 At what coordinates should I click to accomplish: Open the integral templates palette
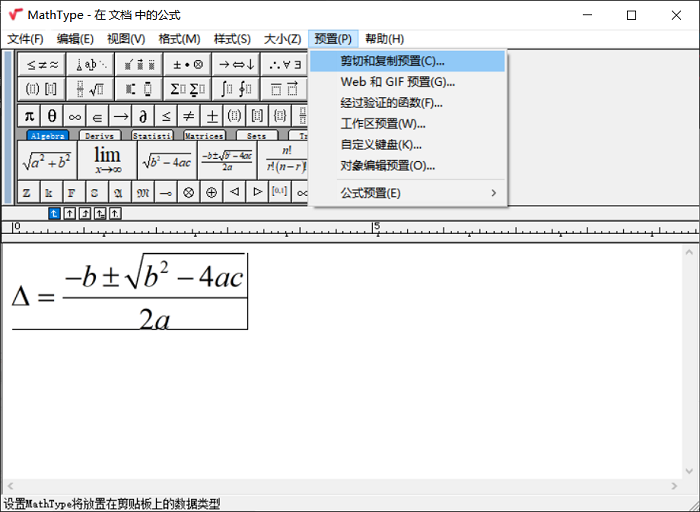click(236, 89)
